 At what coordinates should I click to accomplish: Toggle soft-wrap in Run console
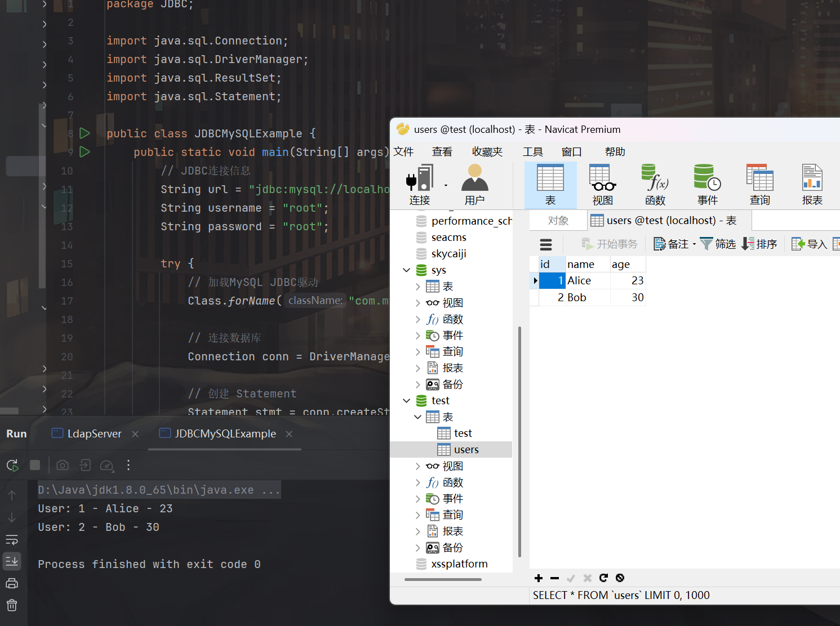pos(12,540)
